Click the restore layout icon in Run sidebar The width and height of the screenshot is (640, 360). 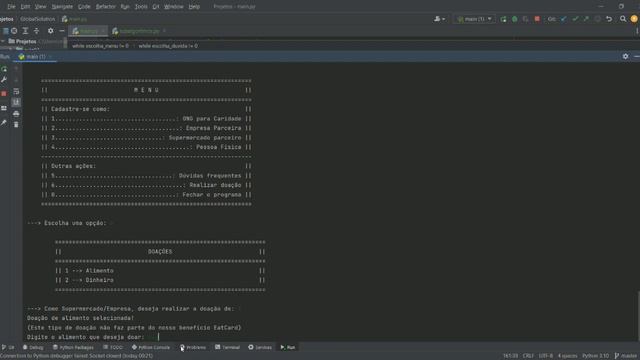(x=4, y=108)
